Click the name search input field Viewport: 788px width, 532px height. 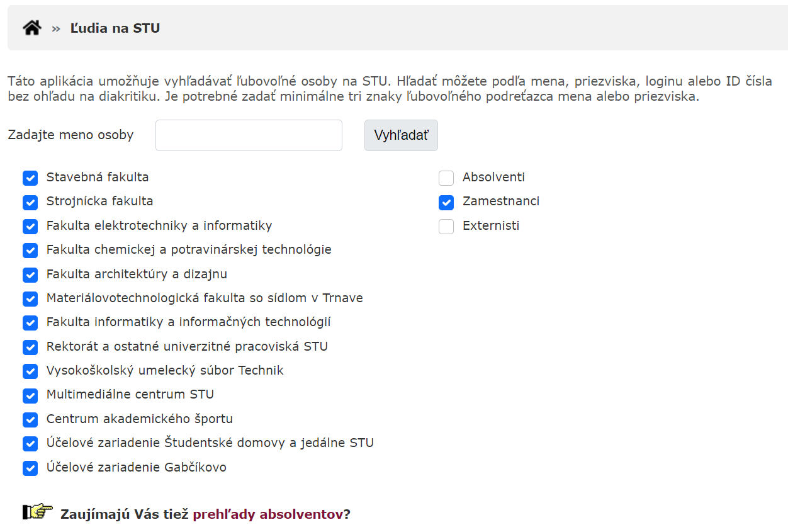pyautogui.click(x=249, y=135)
